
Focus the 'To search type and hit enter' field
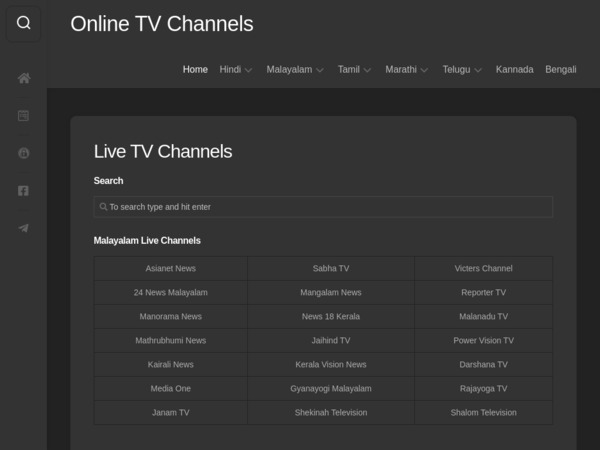coord(323,207)
